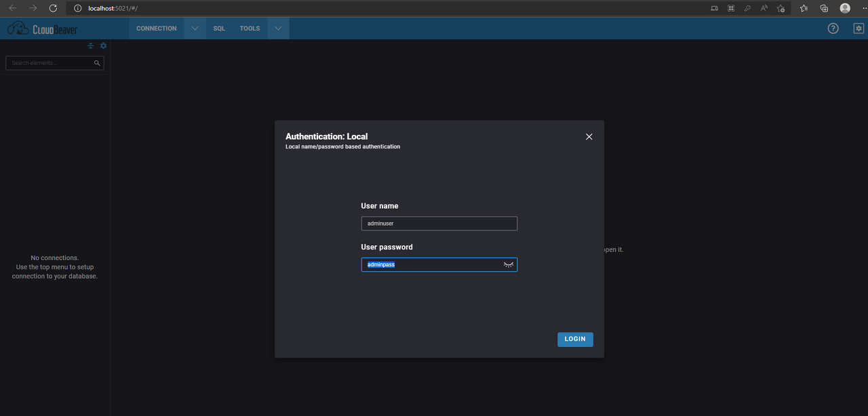Open the CONNECTION menu

coord(156,28)
